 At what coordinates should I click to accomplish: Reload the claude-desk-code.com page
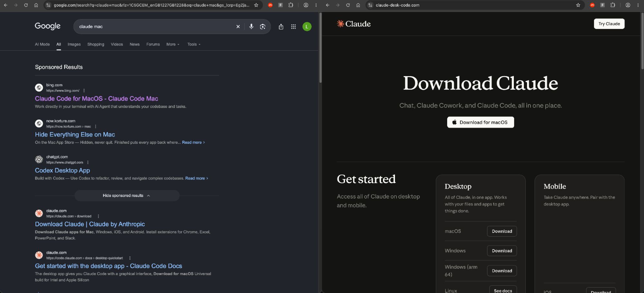[x=348, y=5]
